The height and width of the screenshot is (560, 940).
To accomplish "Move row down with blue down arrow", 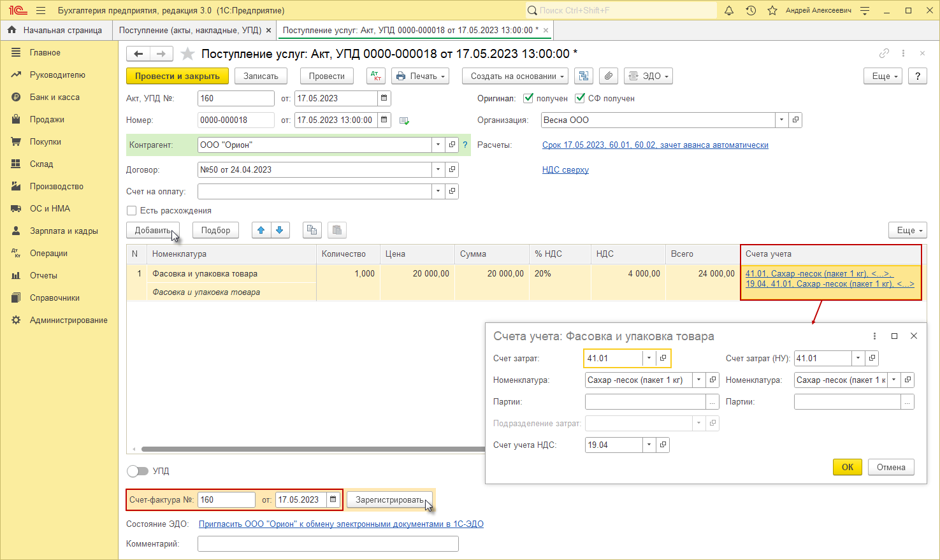I will tap(280, 230).
